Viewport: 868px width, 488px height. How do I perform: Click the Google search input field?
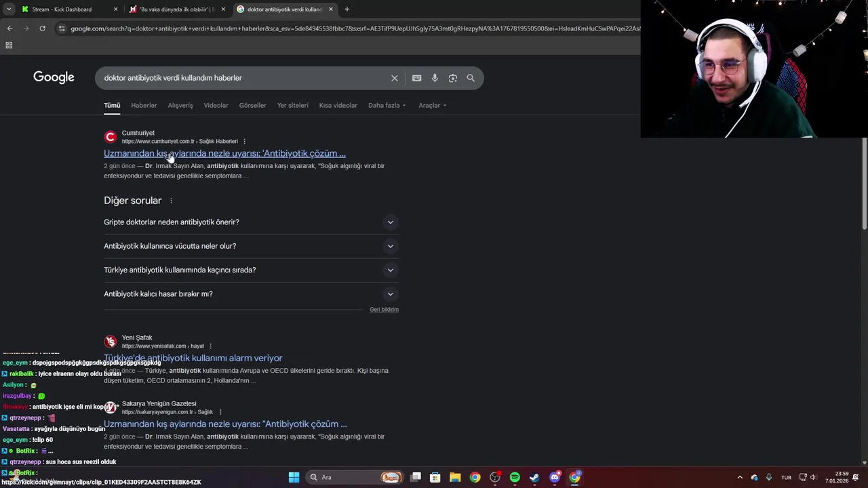coord(244,78)
